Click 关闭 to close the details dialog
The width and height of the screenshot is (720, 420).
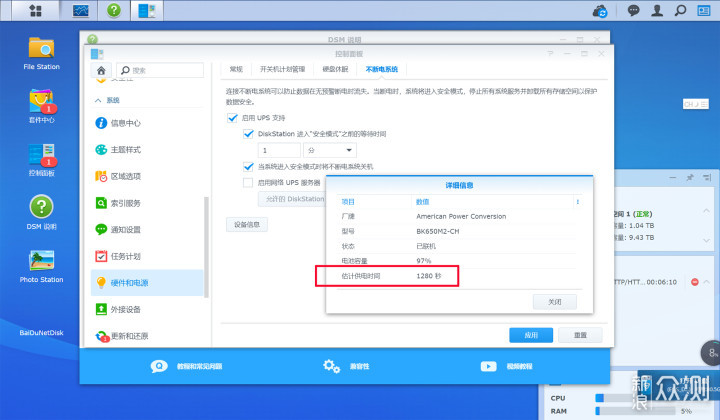[x=555, y=302]
